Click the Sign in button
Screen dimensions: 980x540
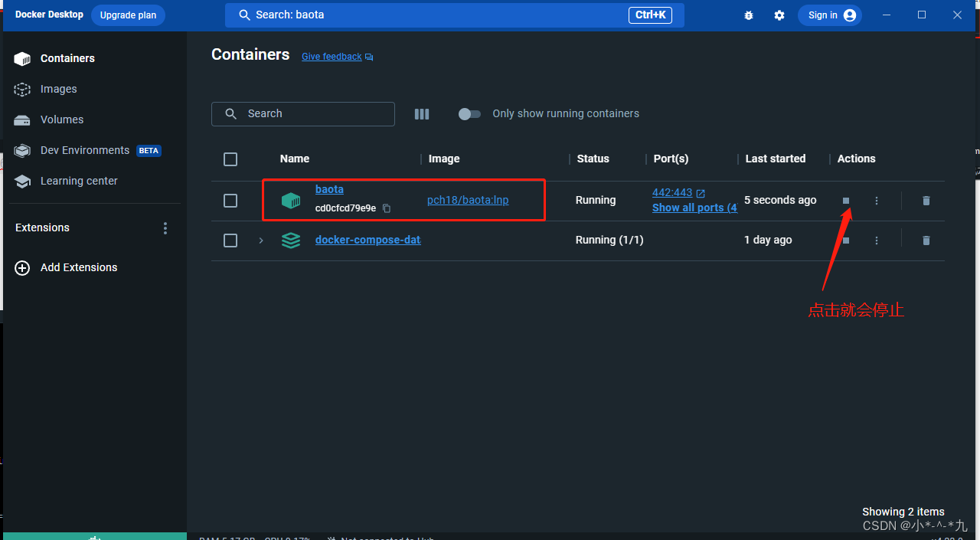(x=830, y=15)
